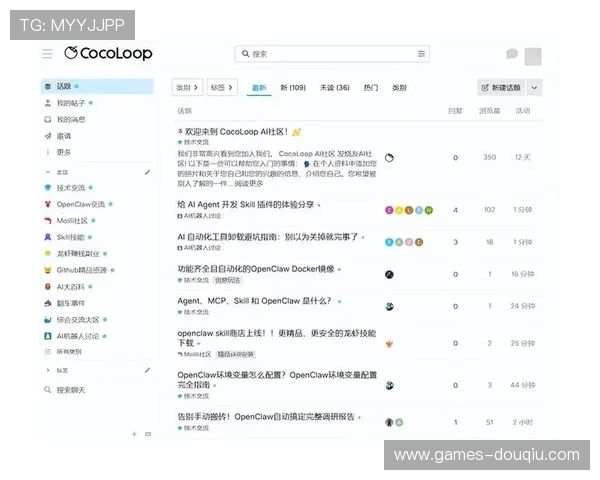The width and height of the screenshot is (600, 480).
Task: Click the 2 小时 activity cell
Action: pos(523,423)
